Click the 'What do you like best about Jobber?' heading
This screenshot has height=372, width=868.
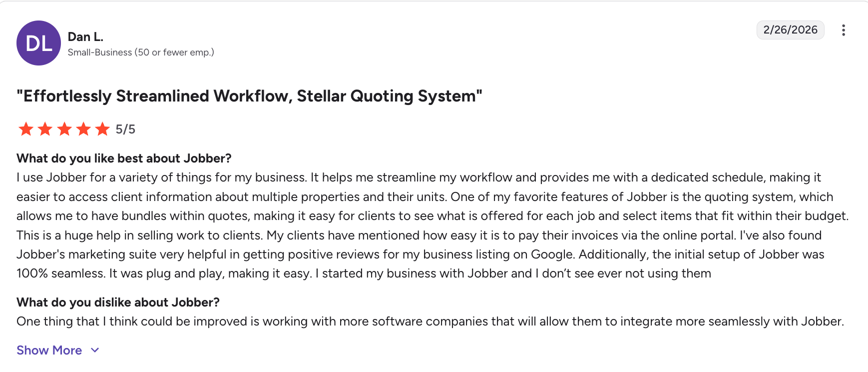(x=124, y=158)
